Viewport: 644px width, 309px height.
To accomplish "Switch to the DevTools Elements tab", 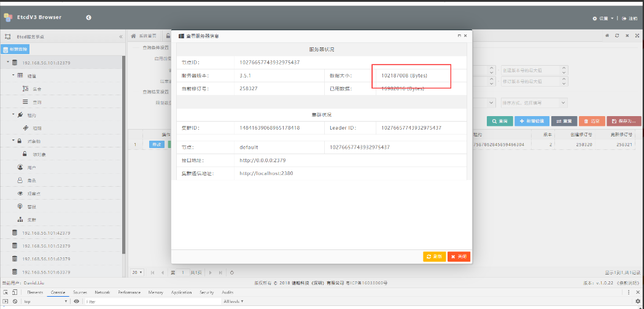I will 35,292.
